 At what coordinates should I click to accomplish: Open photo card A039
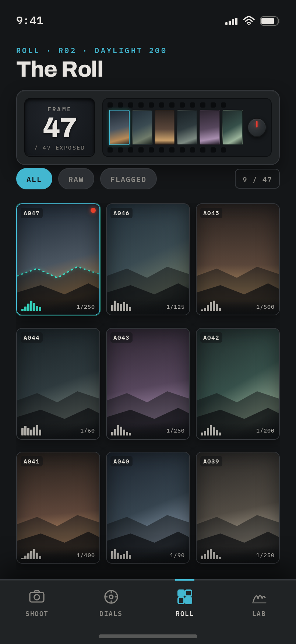click(238, 508)
